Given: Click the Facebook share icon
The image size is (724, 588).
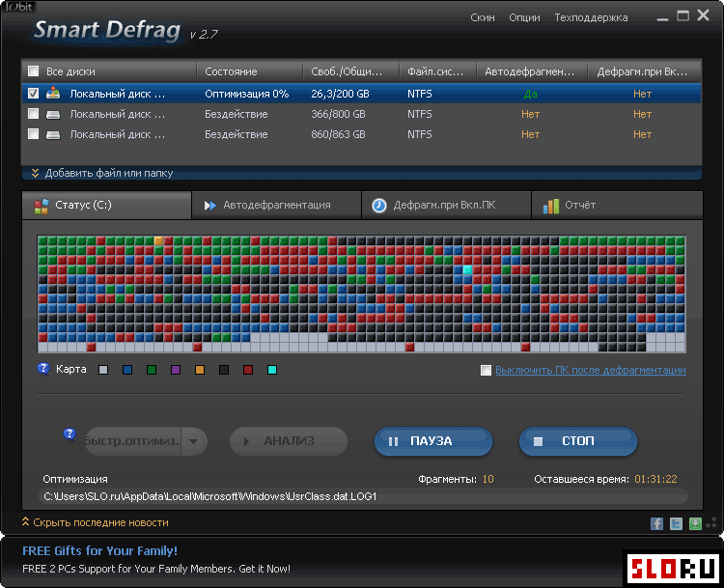Looking at the screenshot, I should coord(656,523).
